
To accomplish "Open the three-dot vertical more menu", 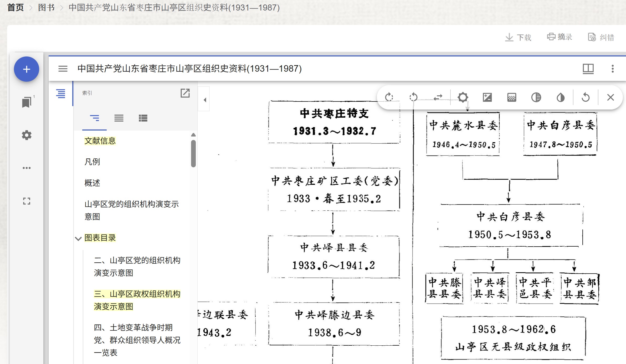I will point(613,69).
